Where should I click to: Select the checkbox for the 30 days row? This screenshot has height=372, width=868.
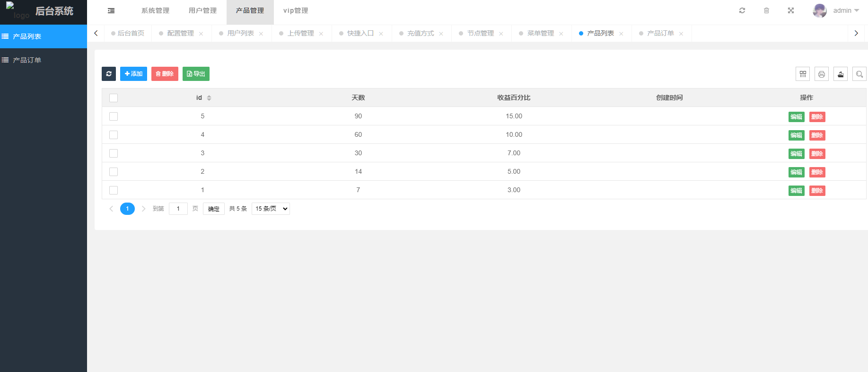click(x=114, y=153)
